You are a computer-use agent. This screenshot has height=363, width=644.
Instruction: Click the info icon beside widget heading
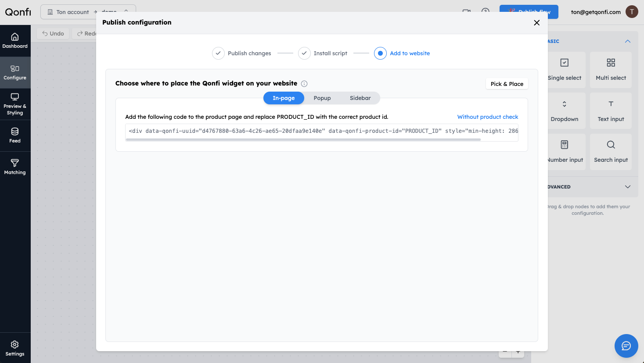(304, 84)
